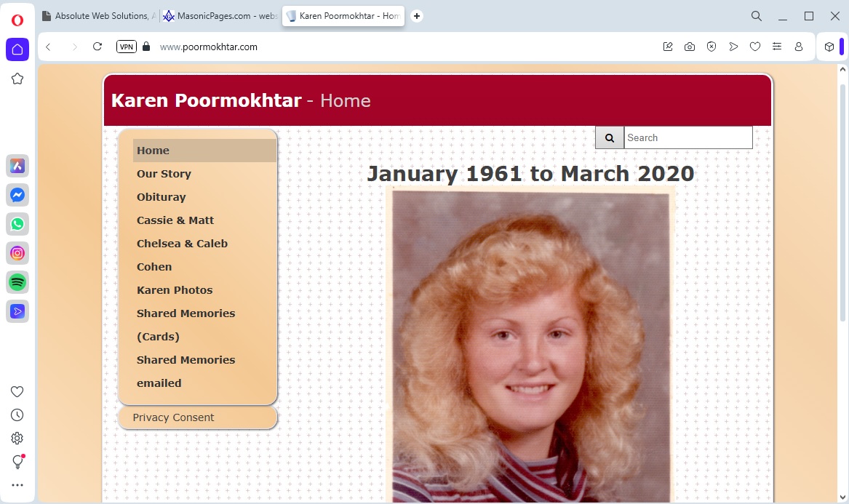
Task: Click the magnifier search button on page
Action: (x=610, y=137)
